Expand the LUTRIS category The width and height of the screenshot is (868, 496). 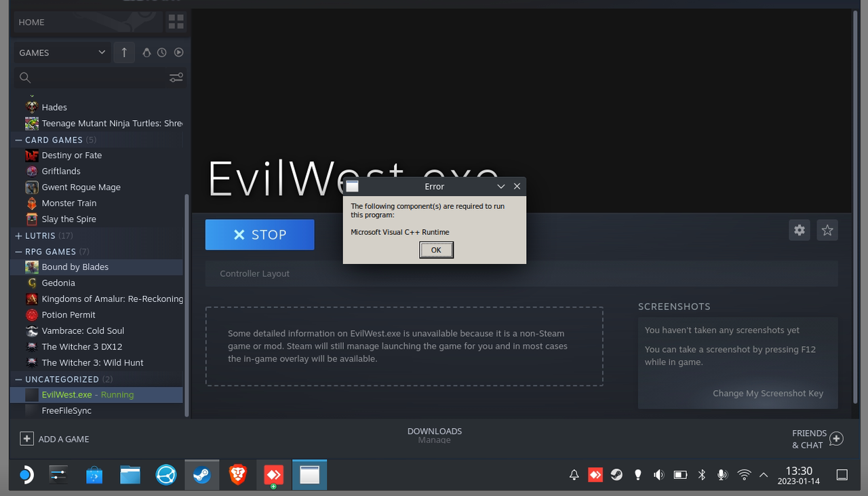pos(18,235)
